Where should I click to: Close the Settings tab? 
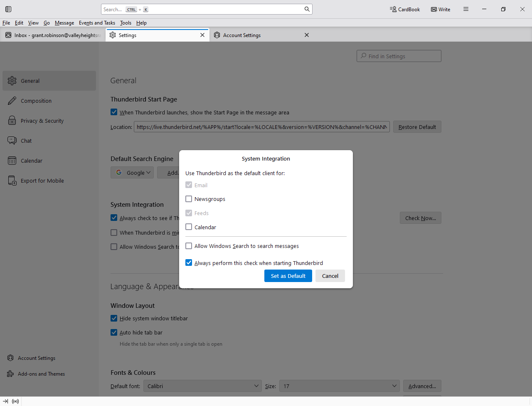(202, 35)
